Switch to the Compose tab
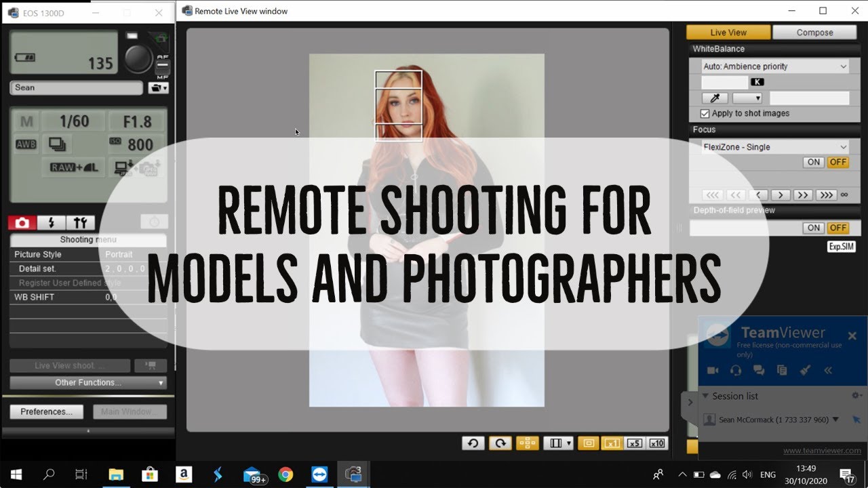This screenshot has height=488, width=868. click(x=814, y=33)
